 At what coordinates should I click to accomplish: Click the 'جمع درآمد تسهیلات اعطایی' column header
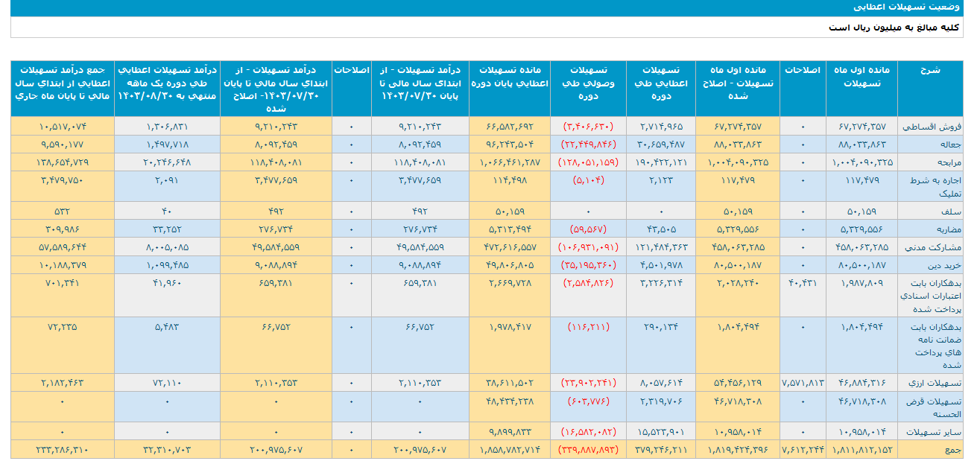tap(63, 83)
